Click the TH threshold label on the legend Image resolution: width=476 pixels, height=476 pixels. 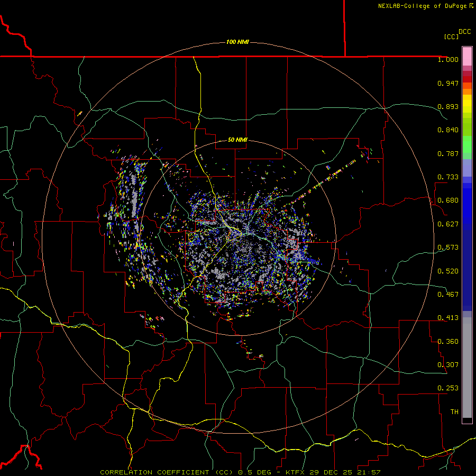(x=454, y=412)
